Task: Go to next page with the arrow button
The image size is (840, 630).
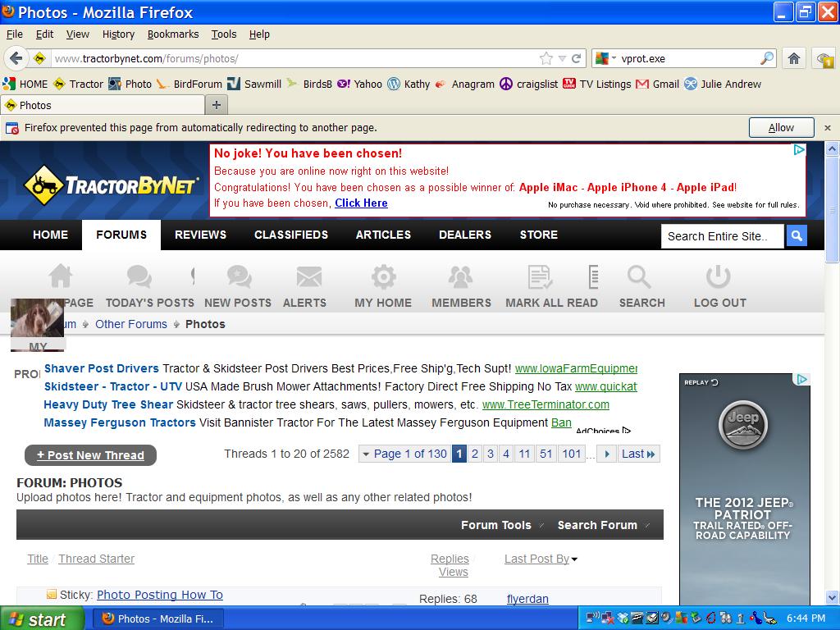Action: pyautogui.click(x=606, y=454)
